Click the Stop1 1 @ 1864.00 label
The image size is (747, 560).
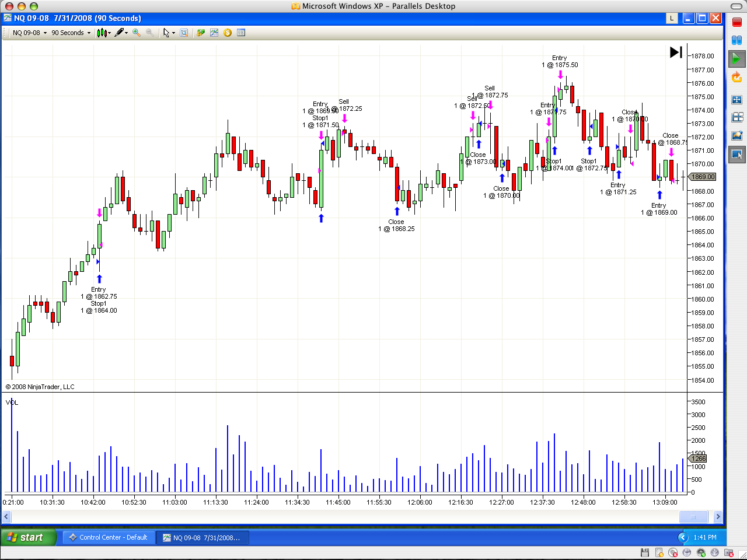[99, 307]
